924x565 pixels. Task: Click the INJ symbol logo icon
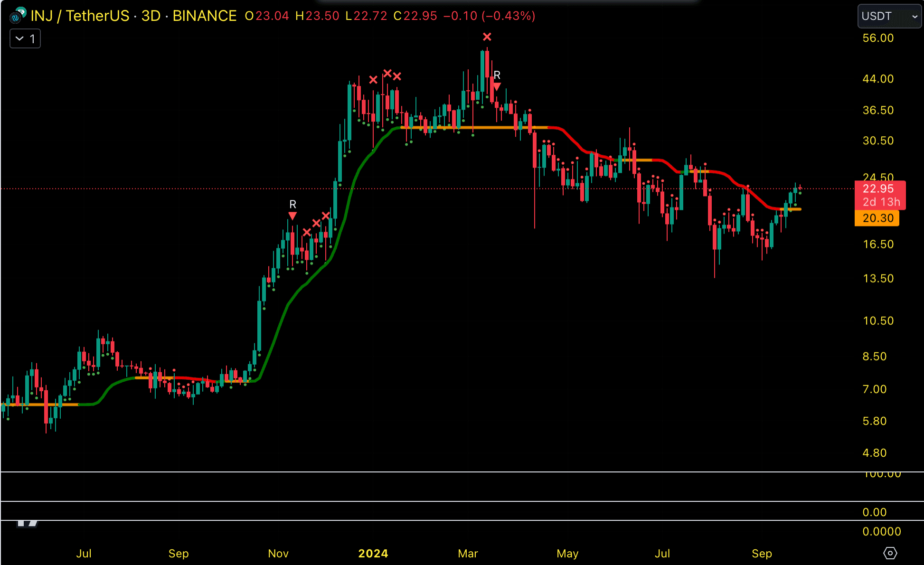click(18, 16)
